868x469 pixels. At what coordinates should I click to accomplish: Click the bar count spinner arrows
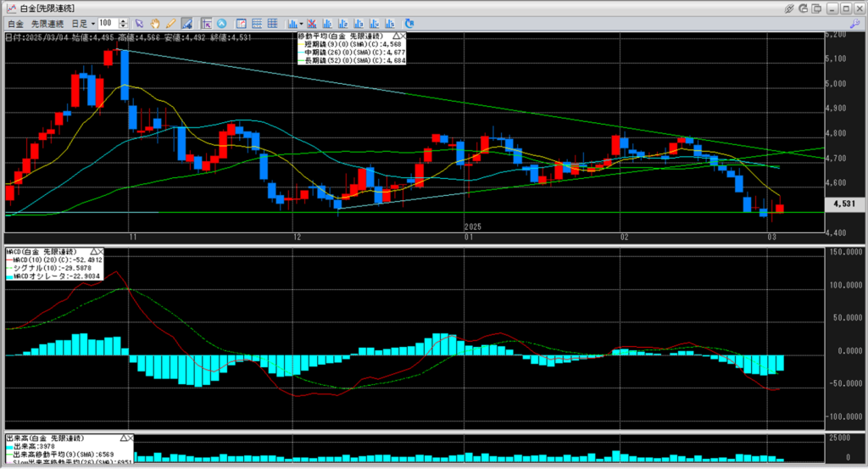125,23
